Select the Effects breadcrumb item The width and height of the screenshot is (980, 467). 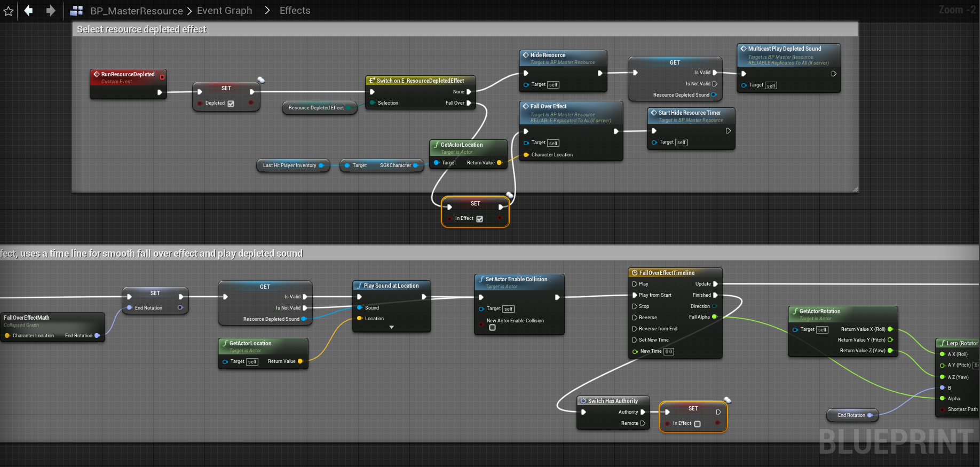295,11
